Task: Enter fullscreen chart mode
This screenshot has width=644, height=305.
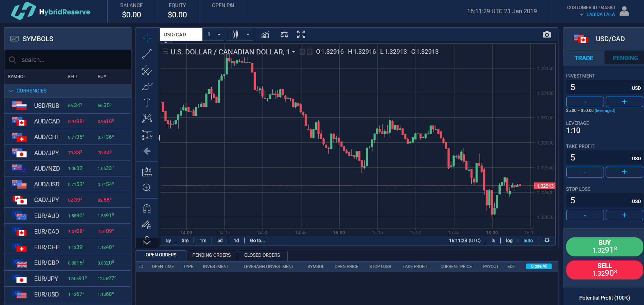Action: pyautogui.click(x=301, y=34)
